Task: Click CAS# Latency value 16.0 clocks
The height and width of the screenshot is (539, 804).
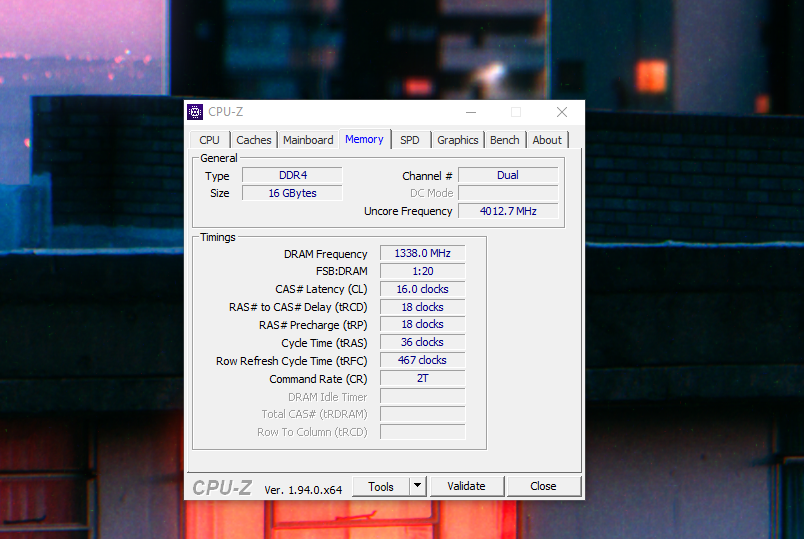Action: (x=423, y=289)
